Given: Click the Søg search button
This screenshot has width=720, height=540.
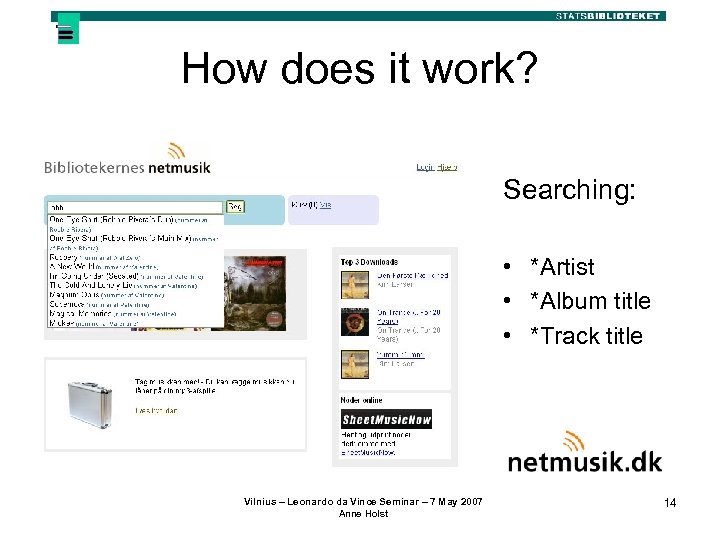Looking at the screenshot, I should click(235, 207).
